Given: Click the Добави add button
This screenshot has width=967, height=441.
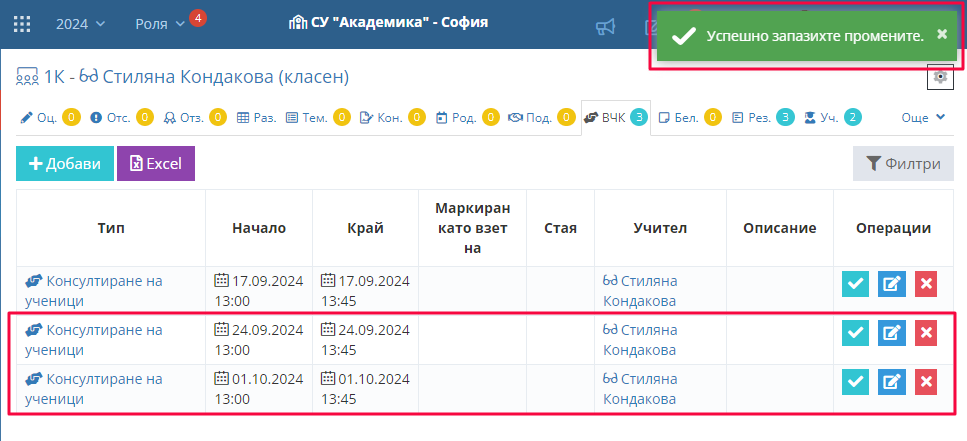Looking at the screenshot, I should pyautogui.click(x=64, y=164).
